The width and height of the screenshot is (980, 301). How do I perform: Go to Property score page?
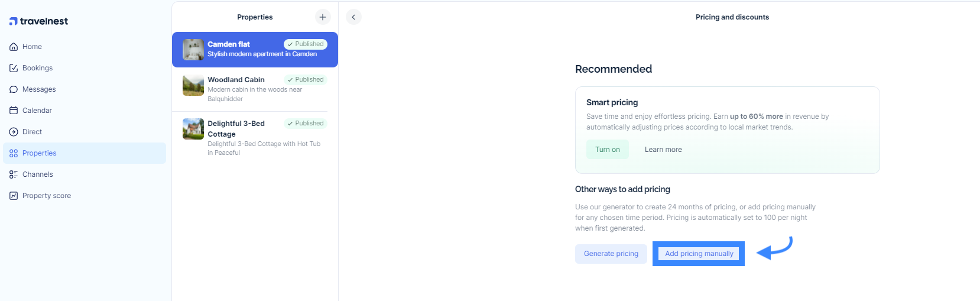click(47, 196)
